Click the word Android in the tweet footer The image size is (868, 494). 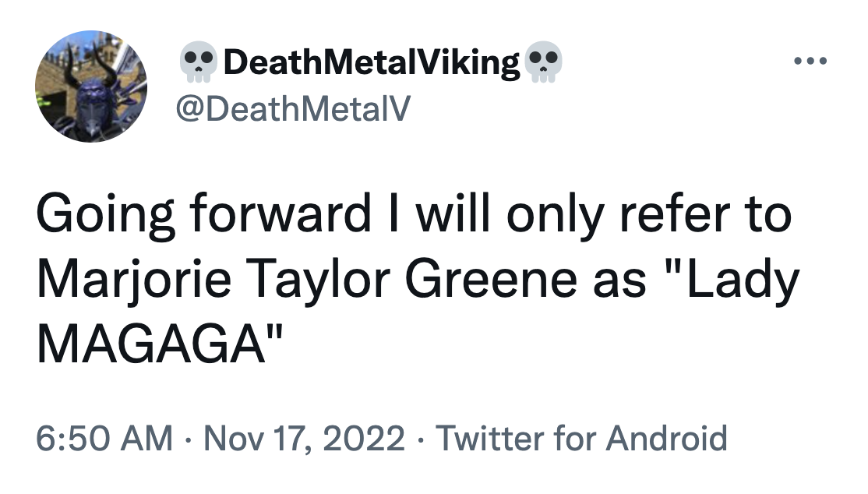[666, 439]
